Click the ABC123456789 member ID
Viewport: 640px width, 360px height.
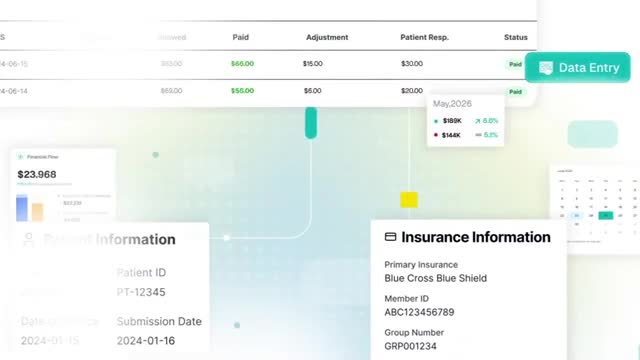tap(419, 312)
